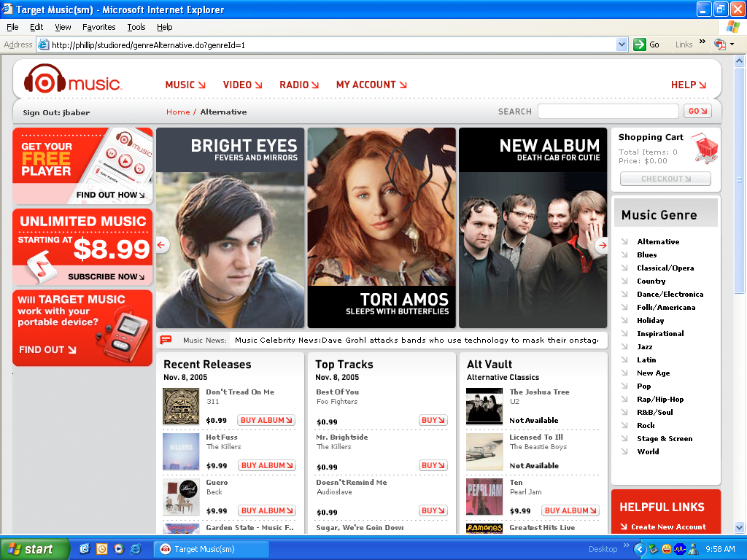Select the World genre
This screenshot has width=747, height=560.
click(x=648, y=451)
